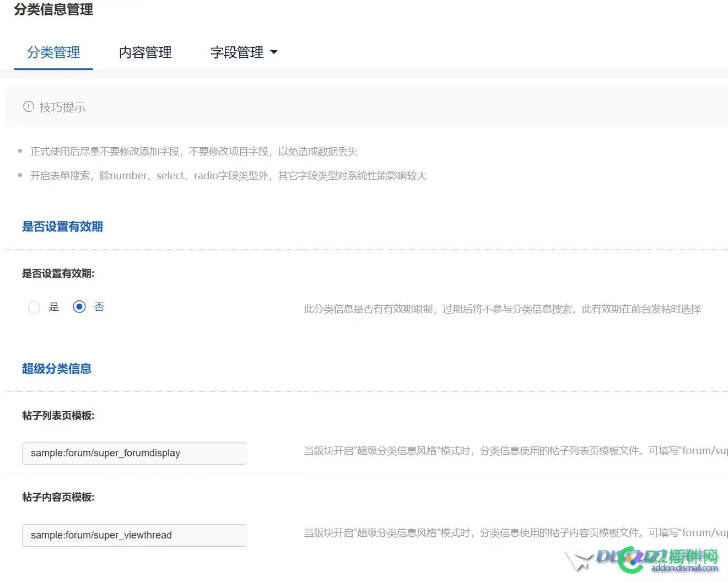Click the 帖子列表页模板 input field
Image resolution: width=728 pixels, height=582 pixels.
tap(134, 453)
